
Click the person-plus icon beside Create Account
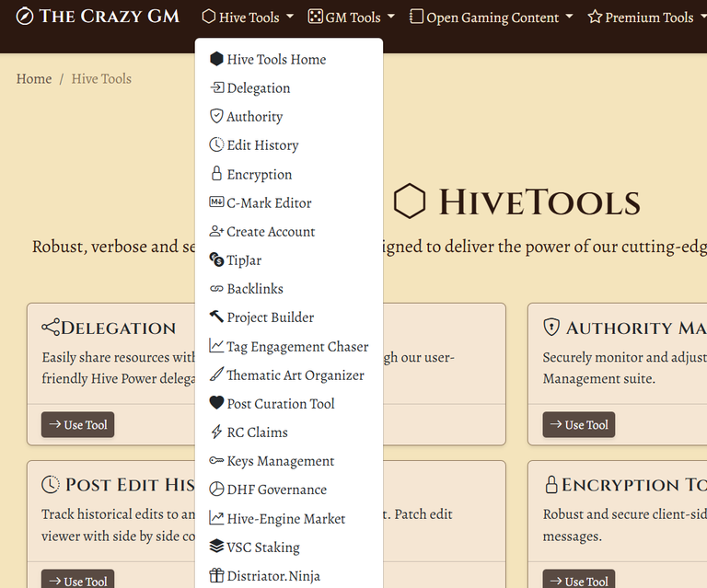coord(216,231)
